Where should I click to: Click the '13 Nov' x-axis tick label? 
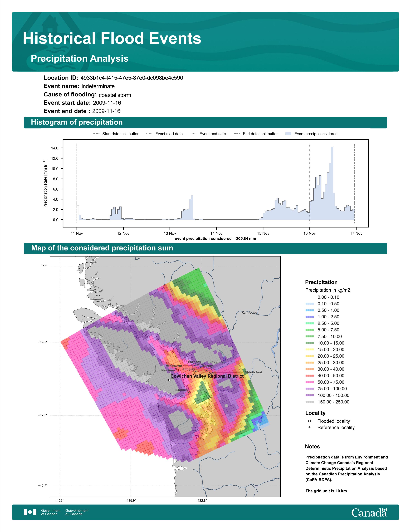pos(170,233)
